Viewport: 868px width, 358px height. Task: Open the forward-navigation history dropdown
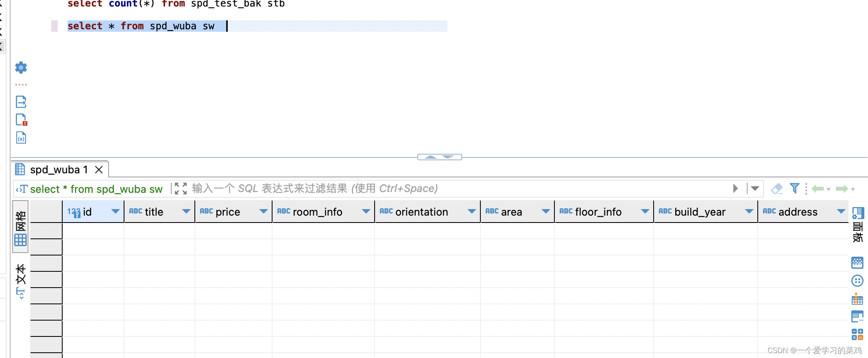click(x=853, y=190)
